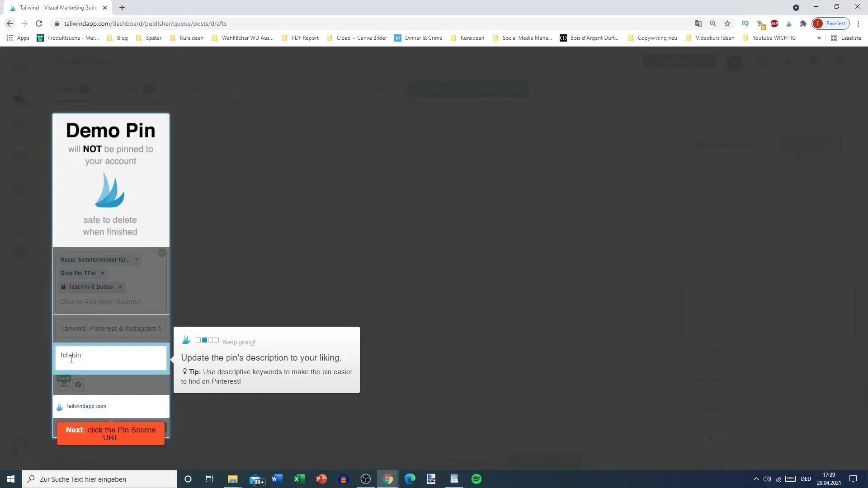
Task: Open the Tailwind browser extension icon
Action: [x=789, y=23]
